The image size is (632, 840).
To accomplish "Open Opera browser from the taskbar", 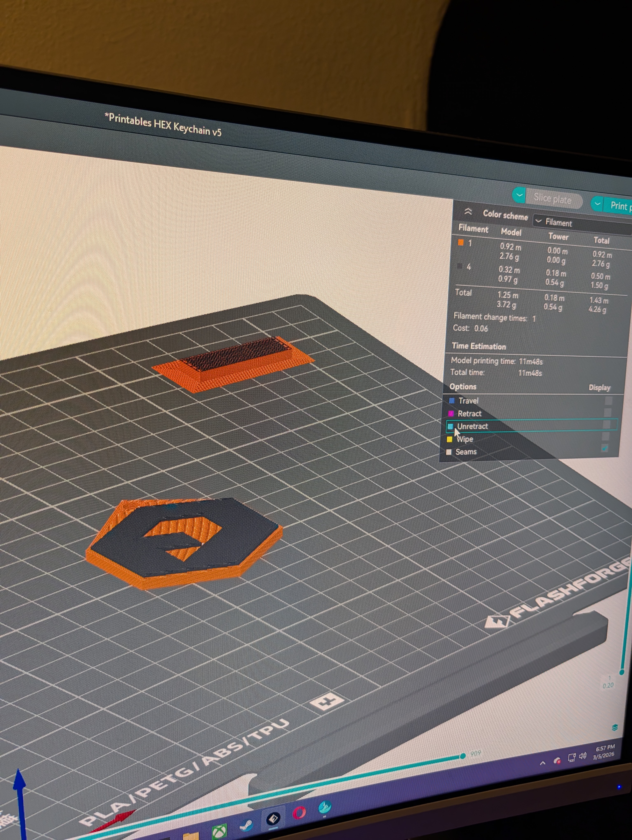I will click(x=299, y=813).
